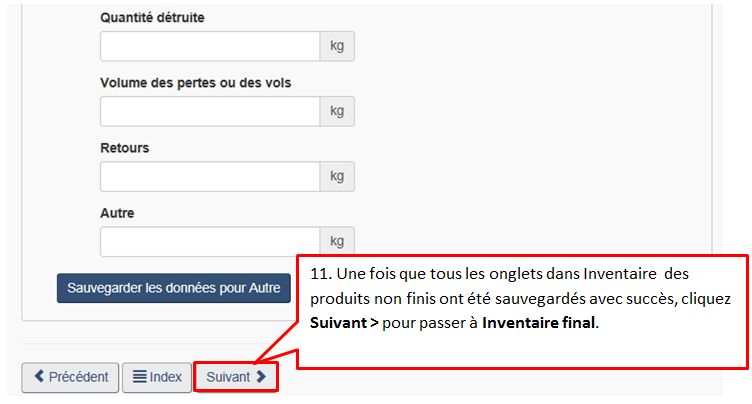Click into the Autre input field

[x=209, y=241]
